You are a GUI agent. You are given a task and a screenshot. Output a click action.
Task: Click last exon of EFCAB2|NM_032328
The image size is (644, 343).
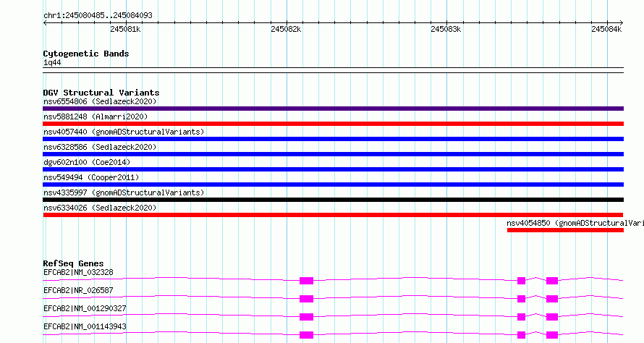pyautogui.click(x=552, y=281)
